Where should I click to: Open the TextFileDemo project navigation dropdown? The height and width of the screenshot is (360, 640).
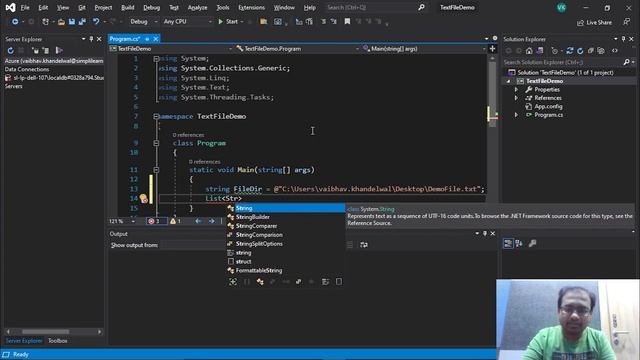171,49
